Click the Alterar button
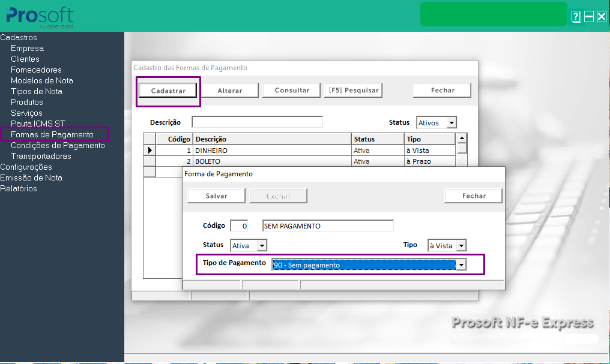 tap(229, 91)
